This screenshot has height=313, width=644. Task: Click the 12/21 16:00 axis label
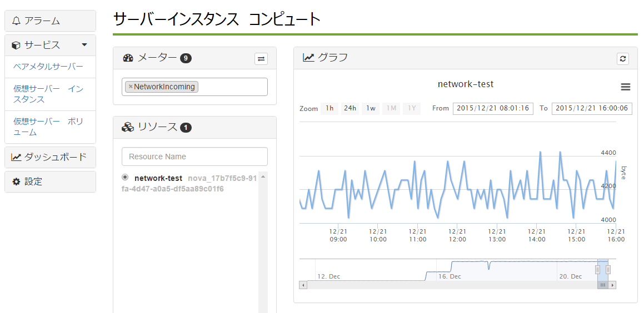coord(616,235)
